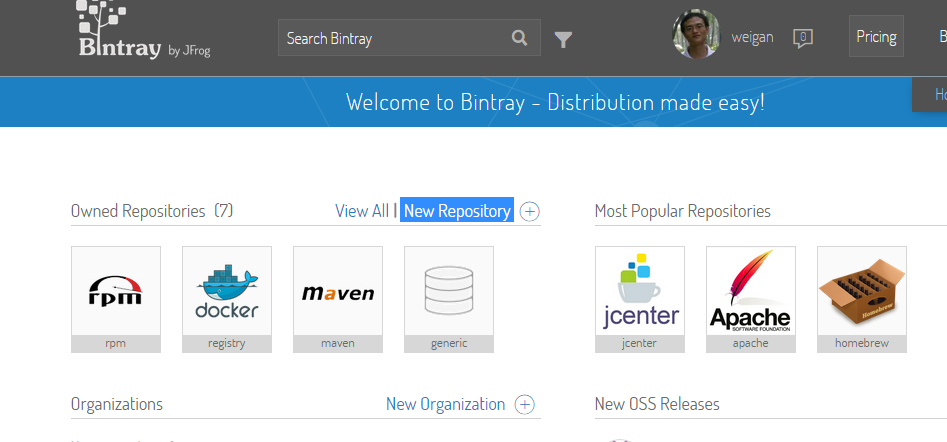Click the New OSS Releases heading
The width and height of the screenshot is (947, 442).
657,404
